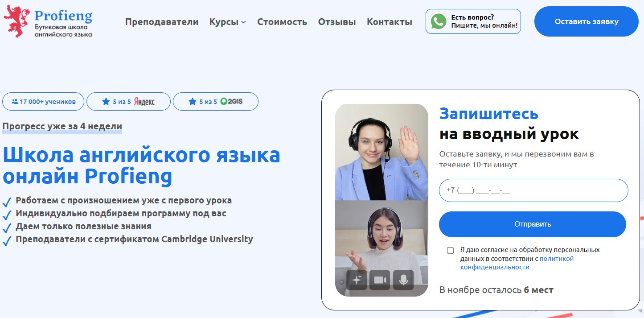
Task: Navigate to Контакты
Action: 389,22
